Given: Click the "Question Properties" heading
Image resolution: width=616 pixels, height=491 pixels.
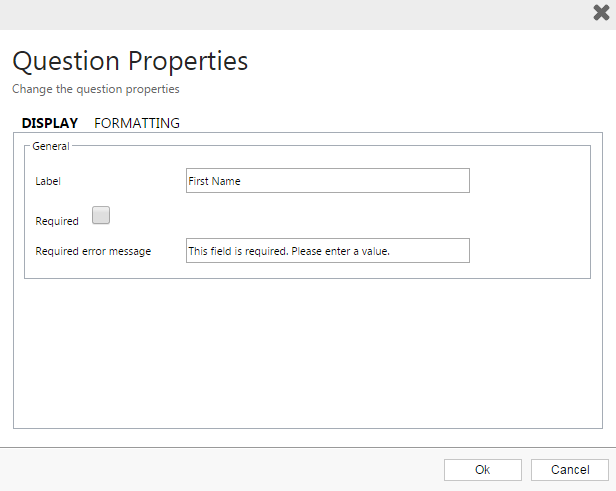Looking at the screenshot, I should click(x=130, y=61).
